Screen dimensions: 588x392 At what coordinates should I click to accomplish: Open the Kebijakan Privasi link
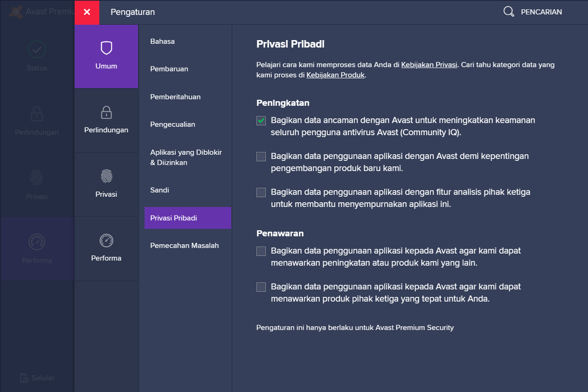[429, 65]
